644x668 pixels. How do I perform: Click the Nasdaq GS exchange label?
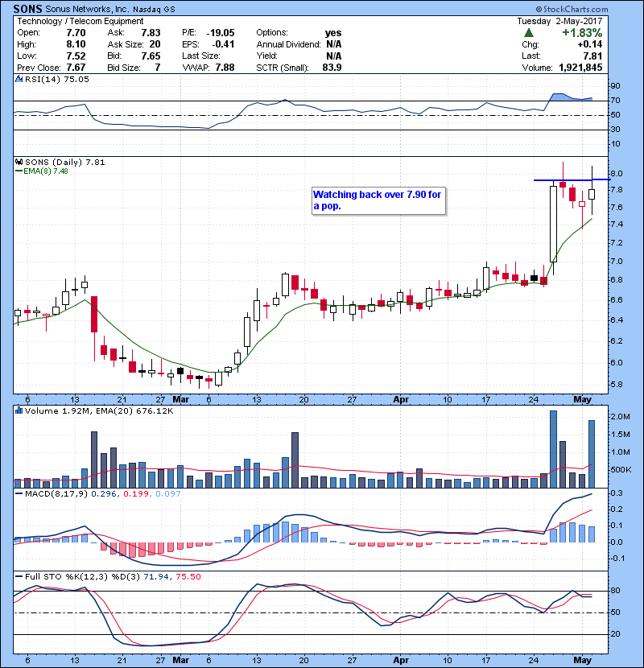(154, 10)
